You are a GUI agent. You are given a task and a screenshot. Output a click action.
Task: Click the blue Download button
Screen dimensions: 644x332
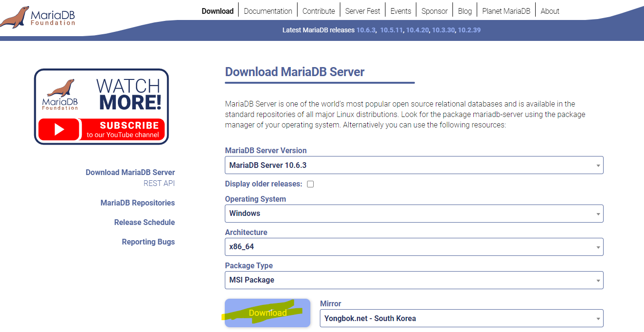268,313
